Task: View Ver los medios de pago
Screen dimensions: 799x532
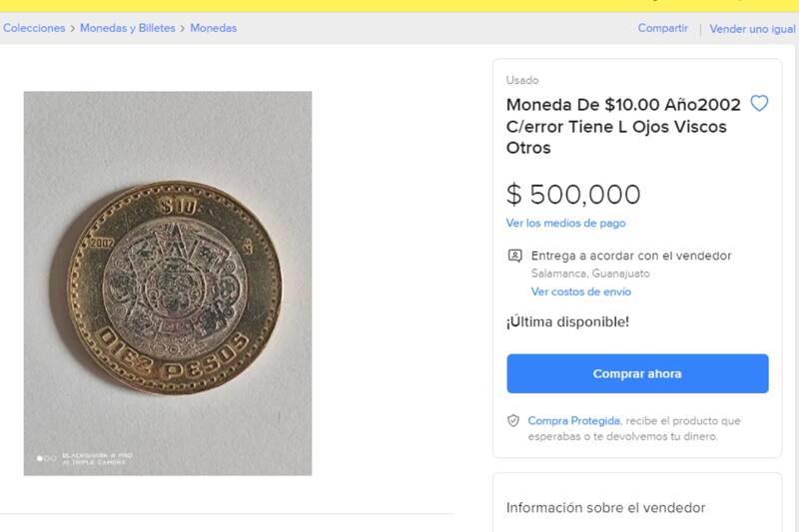Action: click(565, 223)
